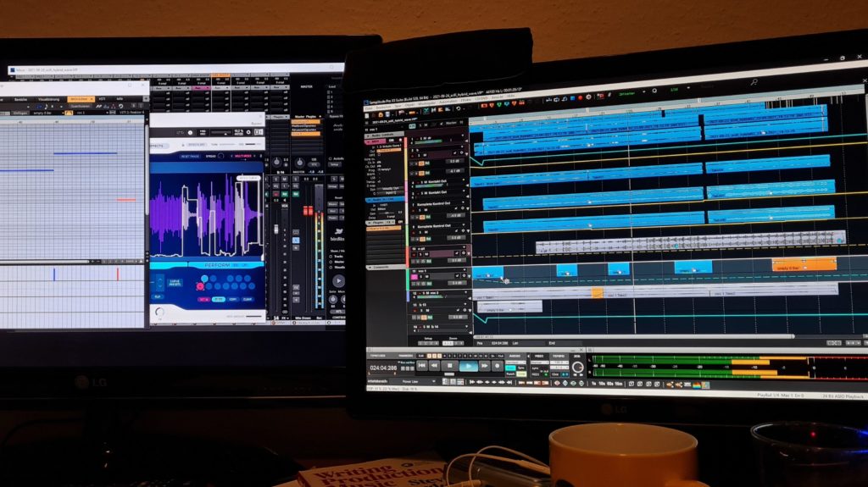Toggle the Punch button in the transport

(510, 374)
